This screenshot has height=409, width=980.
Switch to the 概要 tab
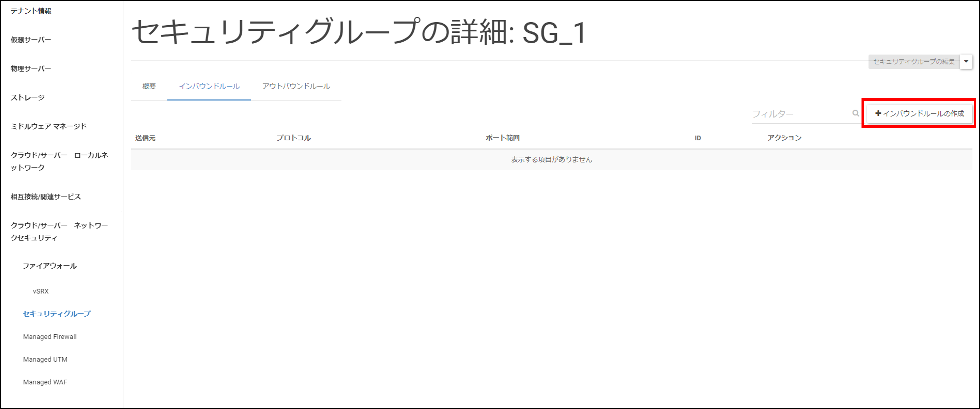click(x=149, y=86)
